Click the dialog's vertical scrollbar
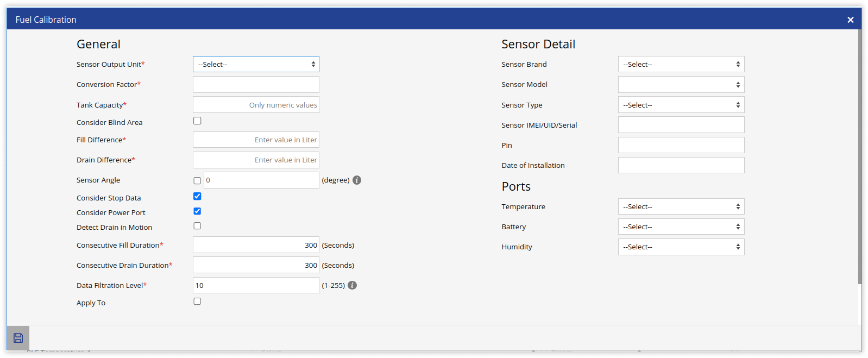This screenshot has height=358, width=868. pos(859,158)
